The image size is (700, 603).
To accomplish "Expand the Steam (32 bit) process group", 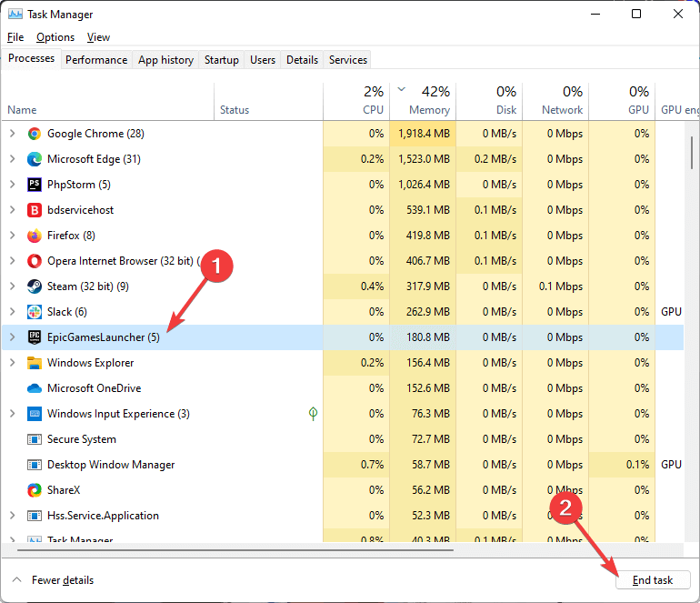I will tap(13, 286).
